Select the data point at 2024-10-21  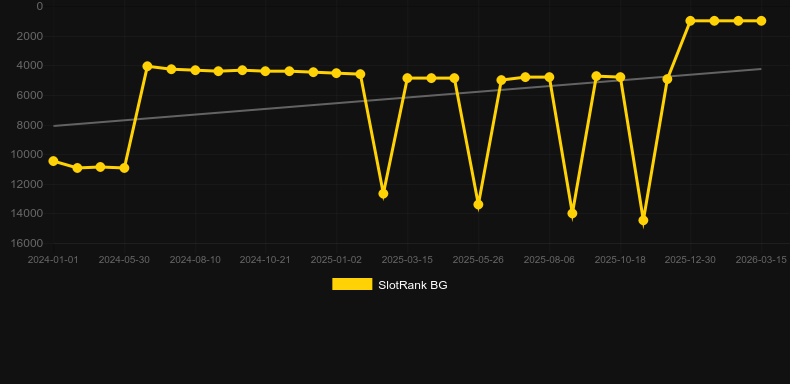[266, 71]
